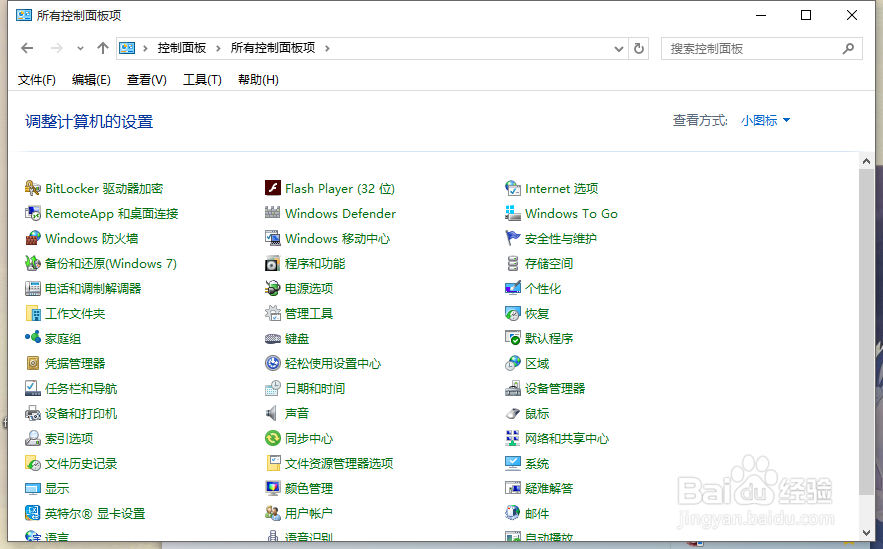Open the 用户帐户 link
Viewport: 883px width, 549px height.
pyautogui.click(x=309, y=513)
